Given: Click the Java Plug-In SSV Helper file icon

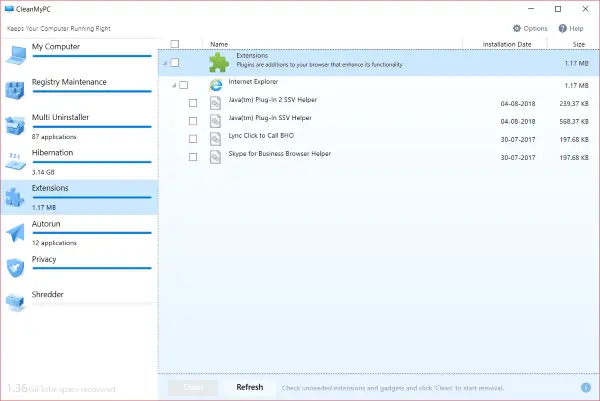Looking at the screenshot, I should tap(215, 121).
